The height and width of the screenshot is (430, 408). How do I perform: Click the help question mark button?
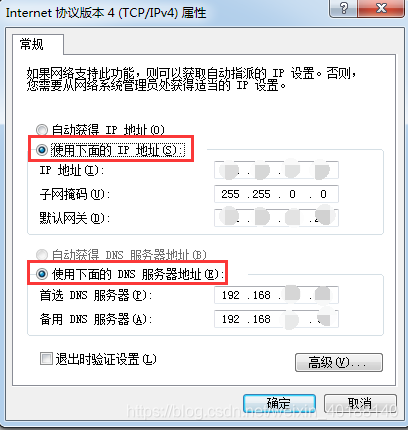pos(343,8)
